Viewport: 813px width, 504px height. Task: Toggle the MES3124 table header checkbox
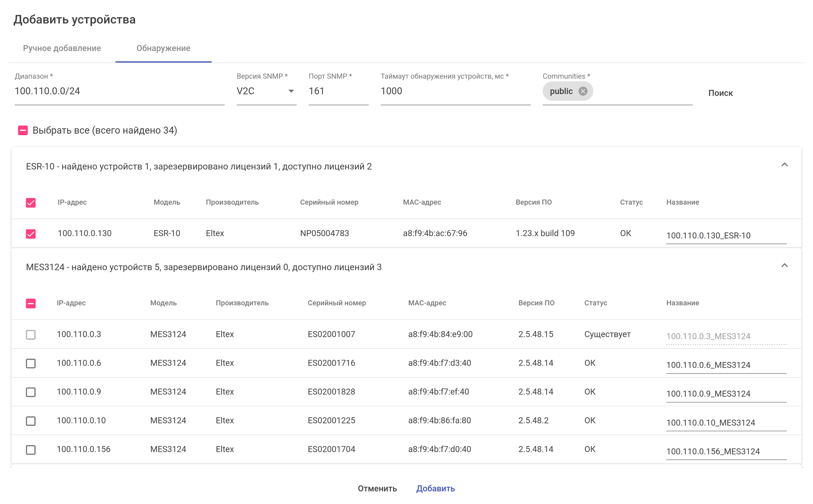pyautogui.click(x=31, y=303)
